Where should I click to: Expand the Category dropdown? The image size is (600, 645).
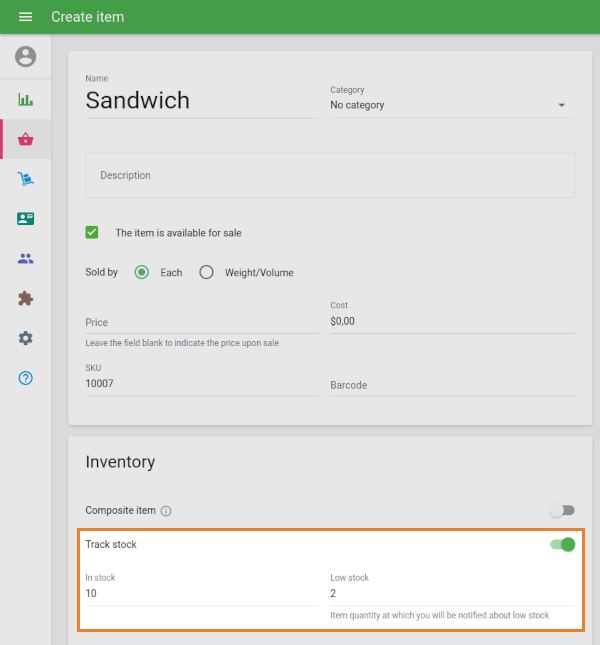coord(452,105)
